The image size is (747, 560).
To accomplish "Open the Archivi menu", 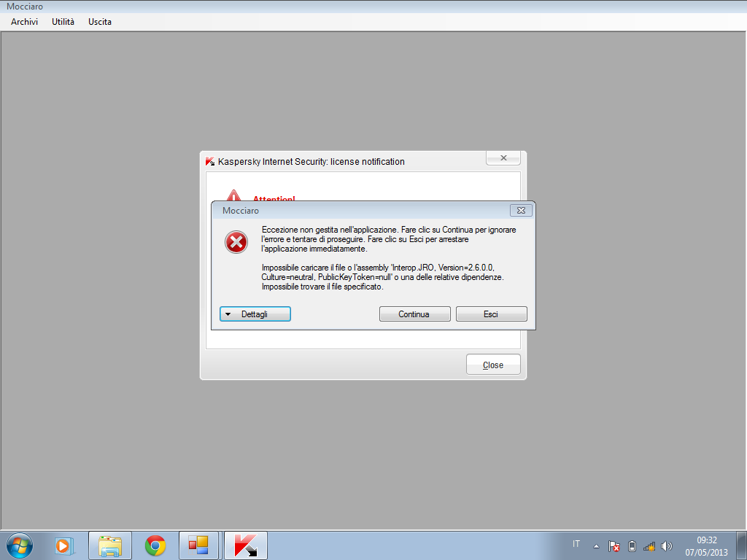I will tap(24, 22).
